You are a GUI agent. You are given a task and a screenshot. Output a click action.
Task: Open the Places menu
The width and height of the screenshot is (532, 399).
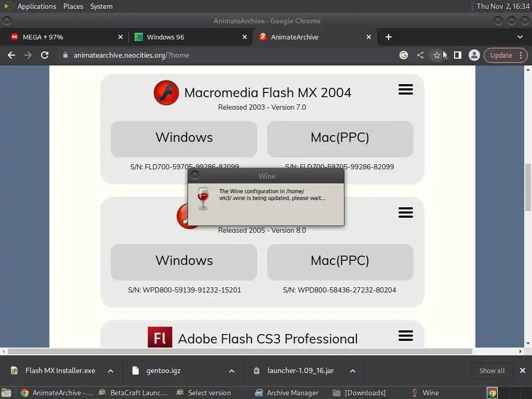coord(73,6)
